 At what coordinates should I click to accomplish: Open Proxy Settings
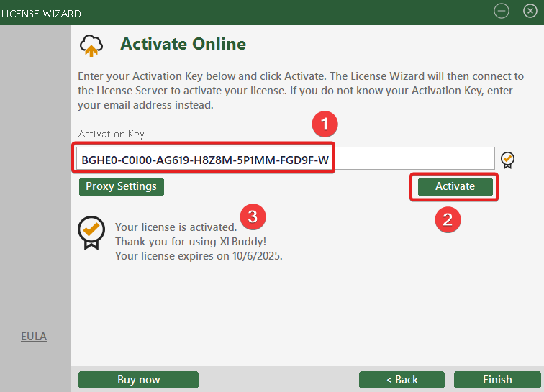pos(122,186)
